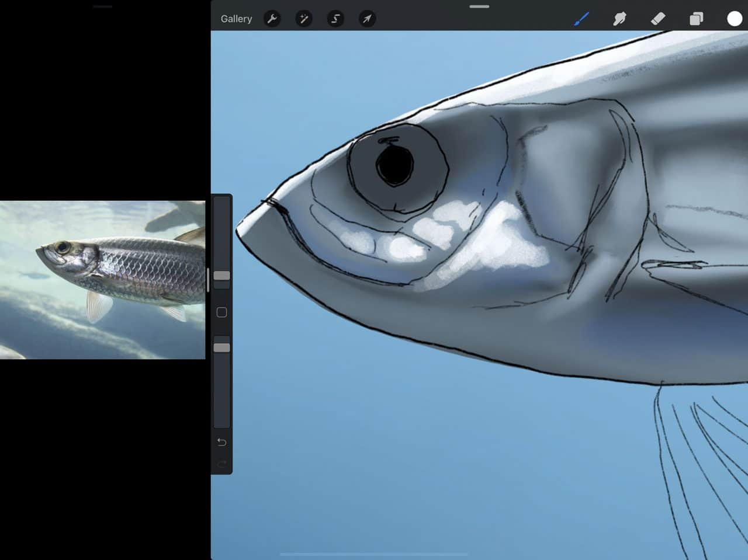Tap the canvas scroll bar at bottom
This screenshot has width=748, height=560.
click(x=374, y=554)
